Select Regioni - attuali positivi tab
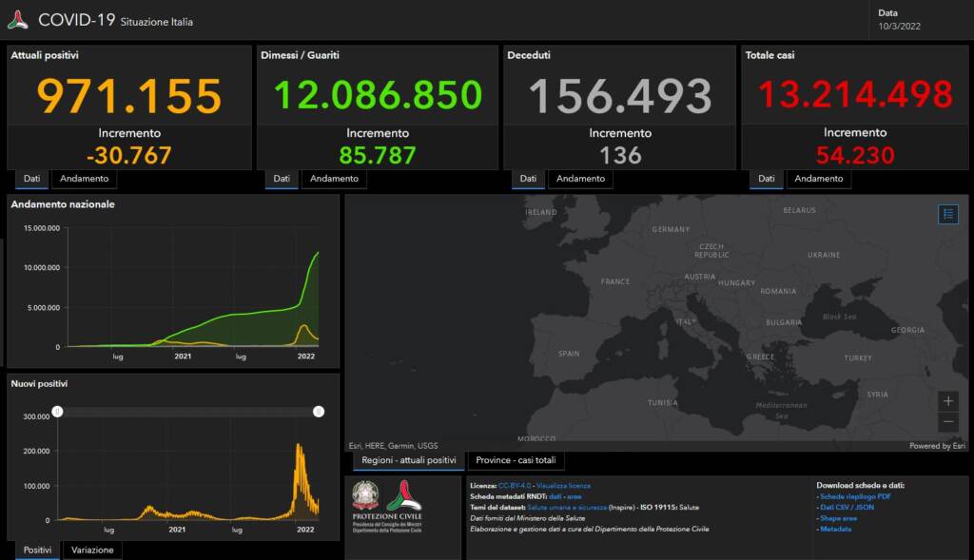 click(408, 461)
